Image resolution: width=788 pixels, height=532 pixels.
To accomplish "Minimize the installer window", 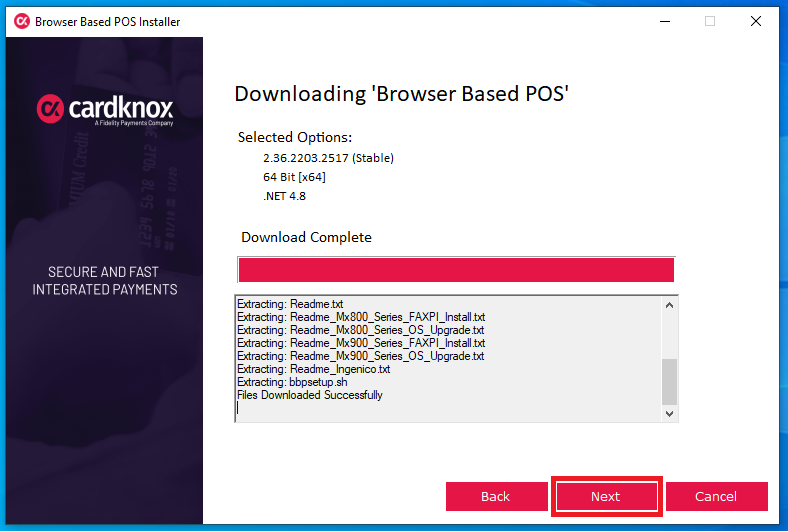I will coord(665,21).
